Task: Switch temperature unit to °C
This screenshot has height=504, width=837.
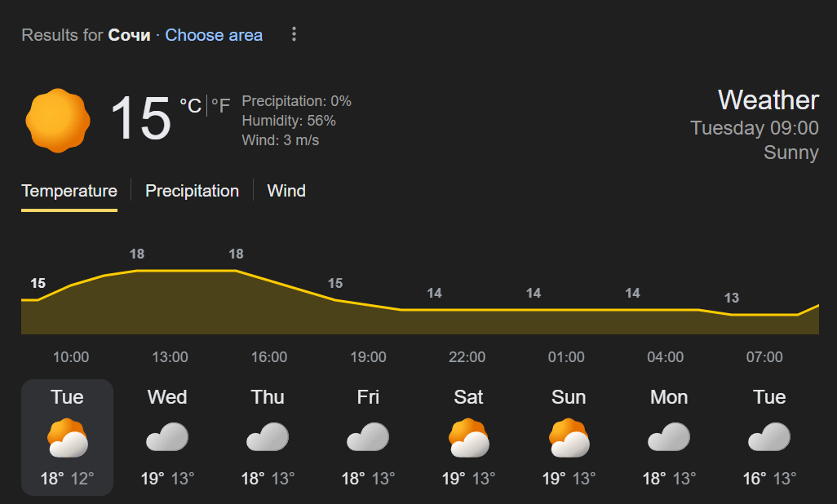Action: tap(191, 105)
